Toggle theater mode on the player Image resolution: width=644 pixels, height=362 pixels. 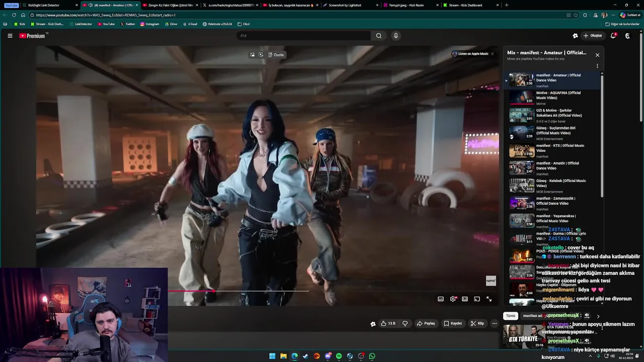[x=465, y=299]
